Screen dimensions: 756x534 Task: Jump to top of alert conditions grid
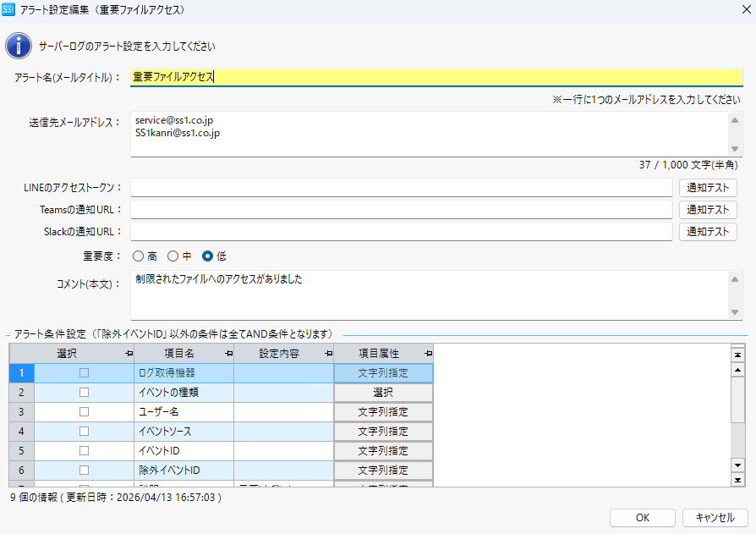(737, 355)
